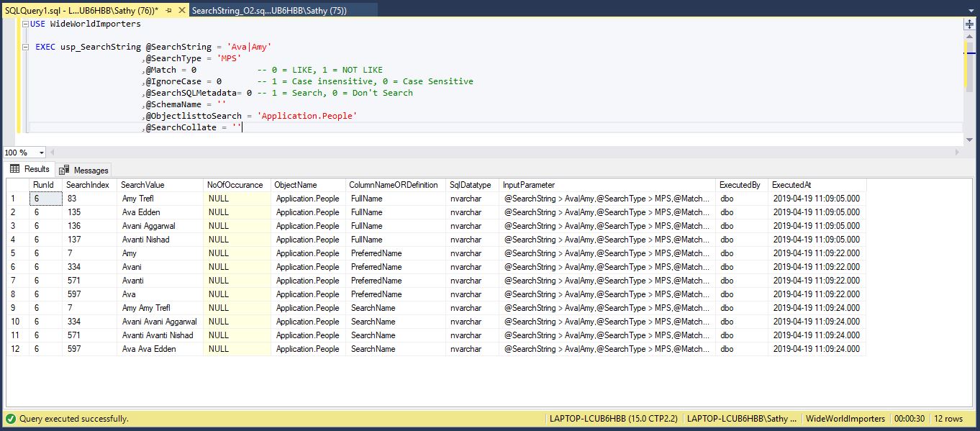Click the ColumnNameORDefinition column header
This screenshot has height=431, width=980.
[396, 185]
